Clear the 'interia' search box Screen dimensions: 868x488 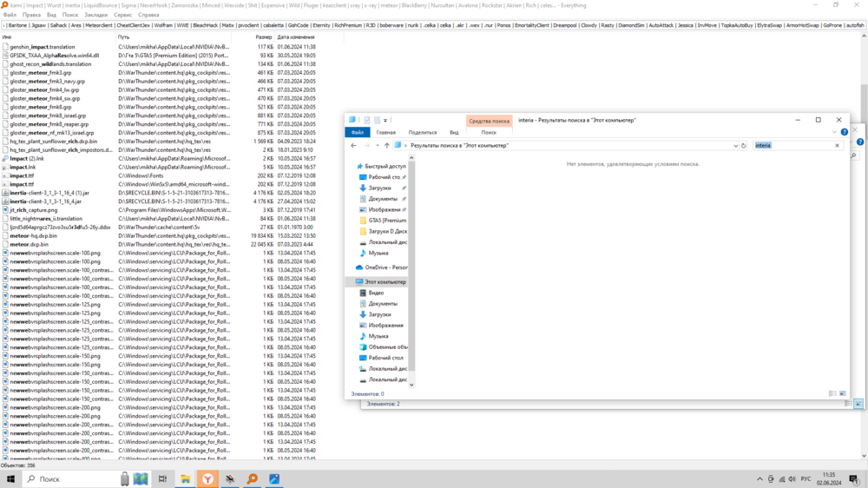(837, 146)
